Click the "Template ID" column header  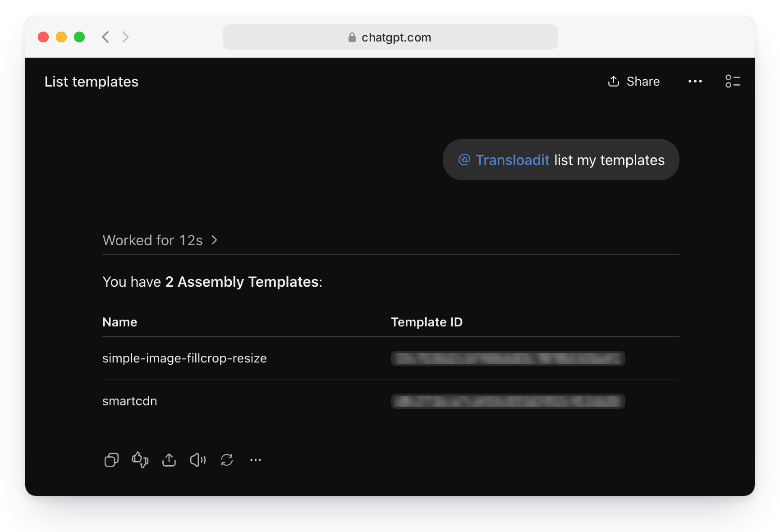tap(427, 322)
